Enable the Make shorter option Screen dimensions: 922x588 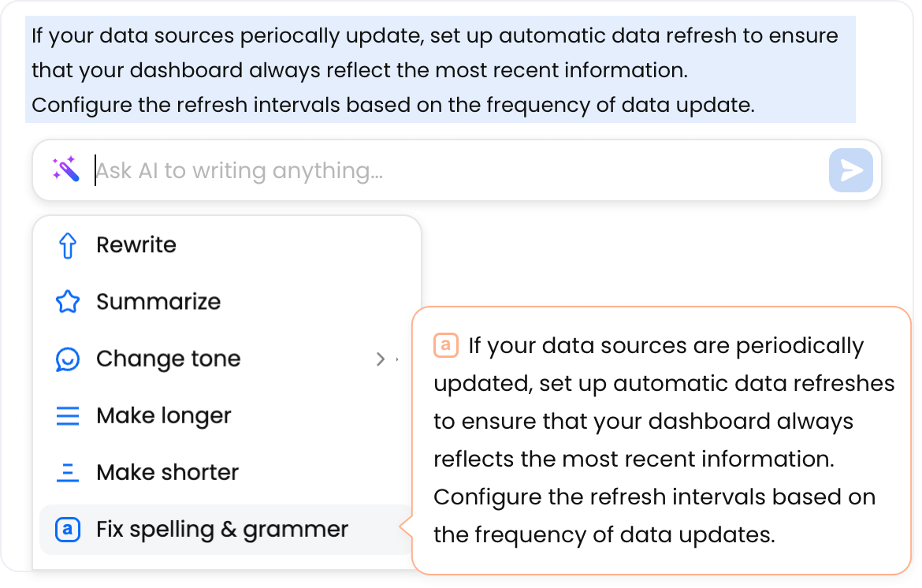[166, 472]
